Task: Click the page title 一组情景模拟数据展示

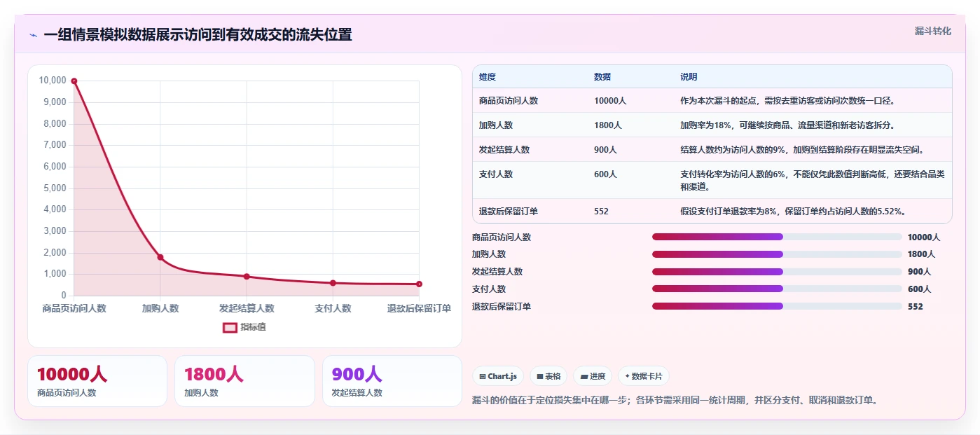Action: pos(198,34)
